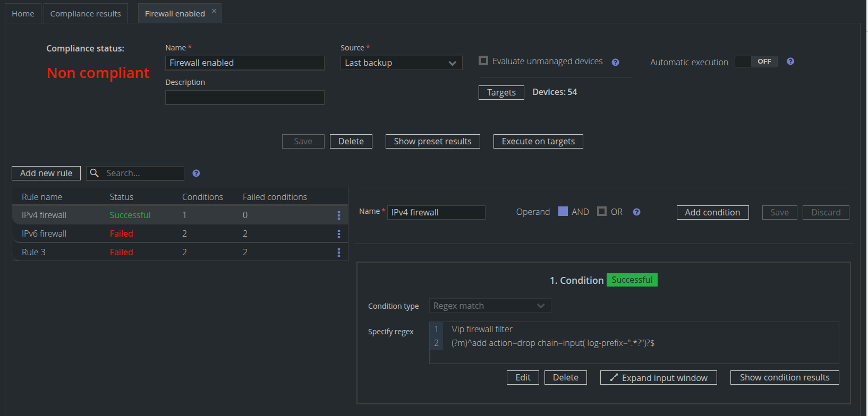Expand input window for the regex
This screenshot has width=868, height=416.
click(658, 378)
